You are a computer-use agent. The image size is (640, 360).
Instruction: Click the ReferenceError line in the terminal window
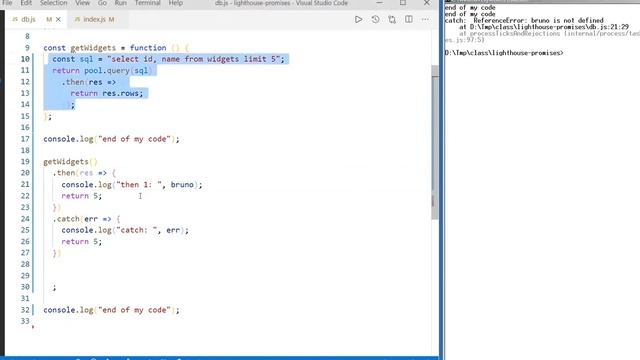coord(524,20)
